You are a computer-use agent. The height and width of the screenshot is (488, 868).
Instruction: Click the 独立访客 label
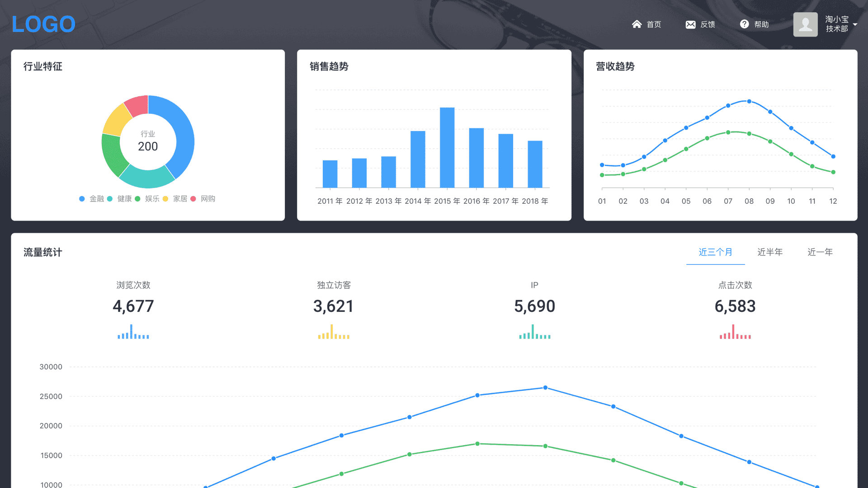click(334, 285)
